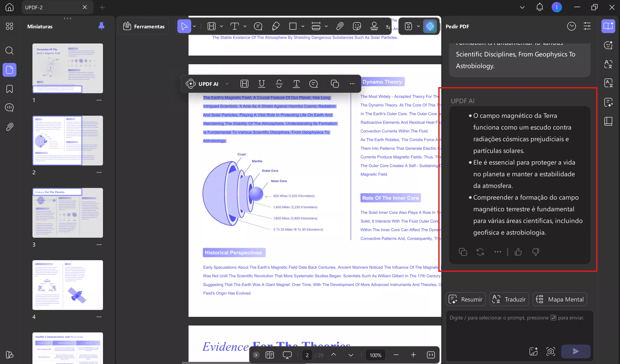Click the screenshot capture icon in chat box
This screenshot has width=620, height=364.
(551, 351)
